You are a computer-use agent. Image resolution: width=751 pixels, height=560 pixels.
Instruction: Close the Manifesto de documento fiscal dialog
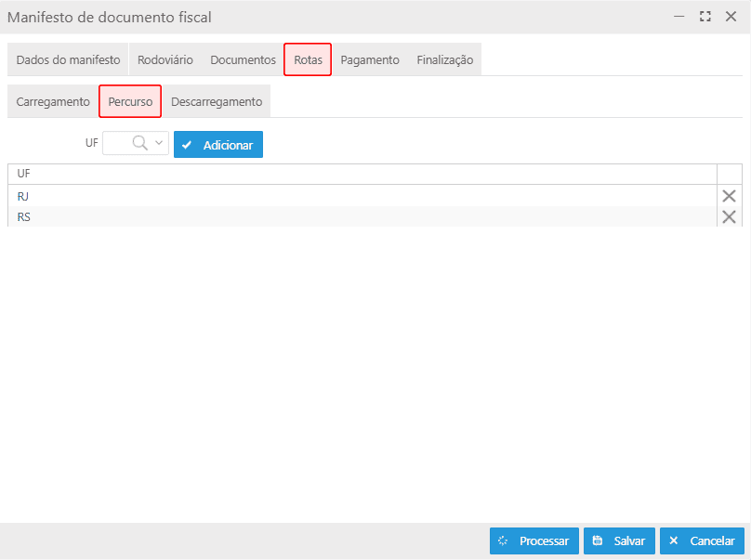click(731, 17)
